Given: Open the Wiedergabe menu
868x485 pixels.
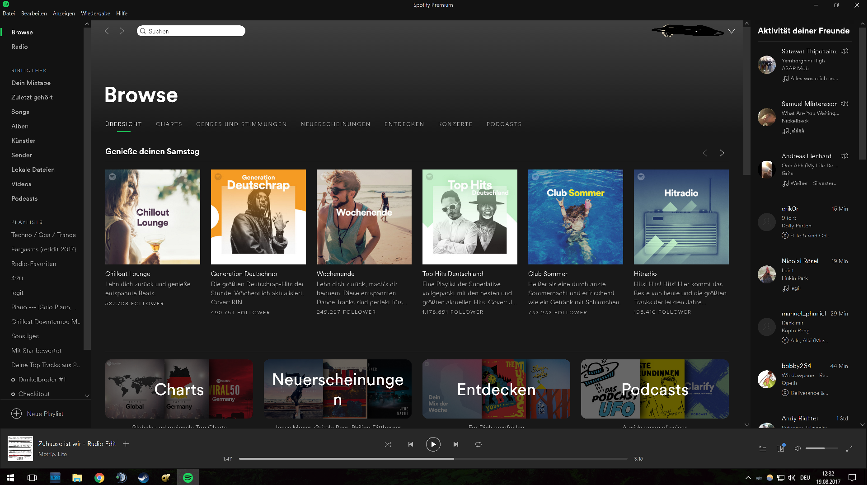Looking at the screenshot, I should tap(95, 14).
